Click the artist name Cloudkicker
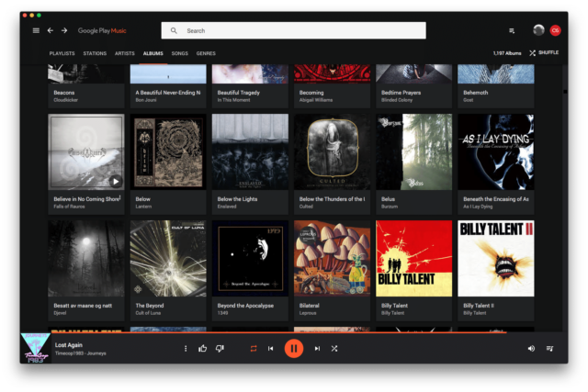588x392 pixels. 65,100
